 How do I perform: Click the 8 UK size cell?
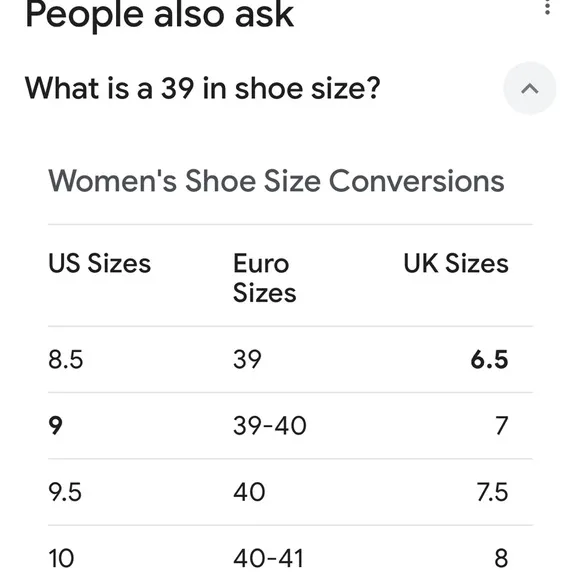(501, 559)
